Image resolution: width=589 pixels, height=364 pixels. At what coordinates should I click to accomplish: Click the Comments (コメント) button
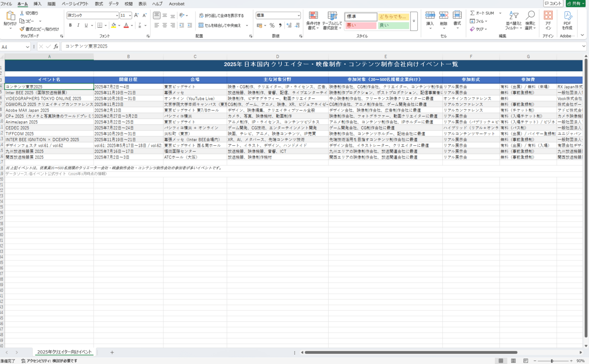click(553, 4)
